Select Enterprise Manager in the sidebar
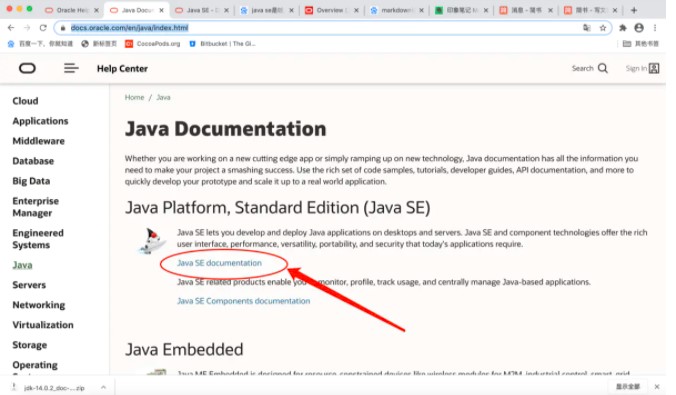 35,207
